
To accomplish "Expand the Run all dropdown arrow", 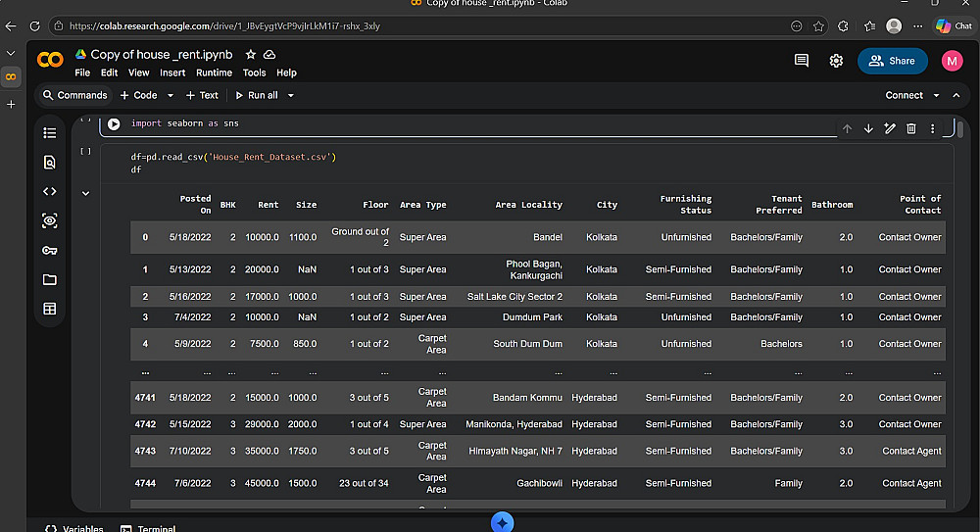I will coord(291,96).
